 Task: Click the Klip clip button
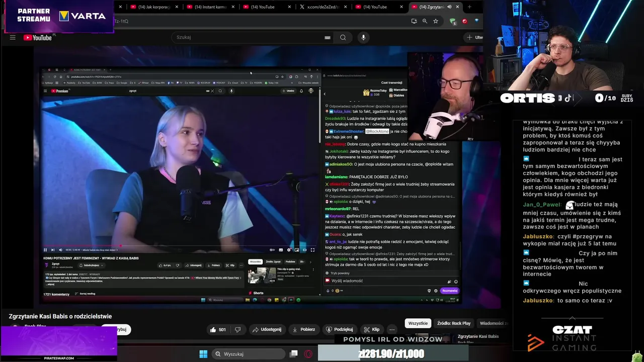[x=372, y=329]
